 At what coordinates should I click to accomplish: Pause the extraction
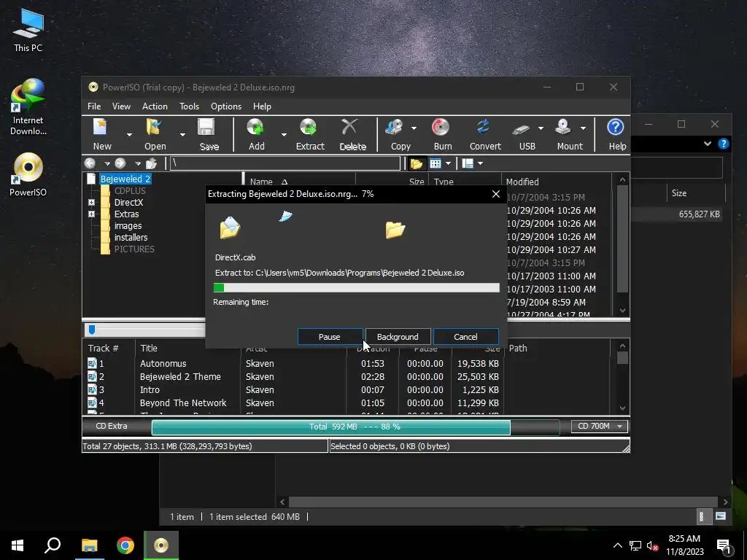coord(330,337)
